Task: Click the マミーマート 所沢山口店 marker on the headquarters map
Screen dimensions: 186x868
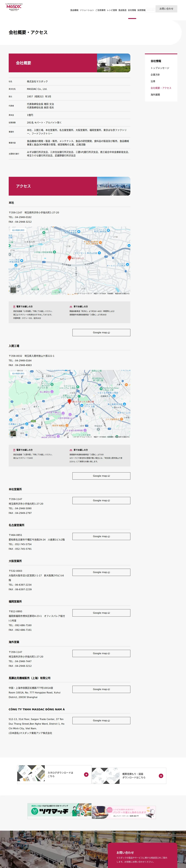Action: (x=99, y=253)
